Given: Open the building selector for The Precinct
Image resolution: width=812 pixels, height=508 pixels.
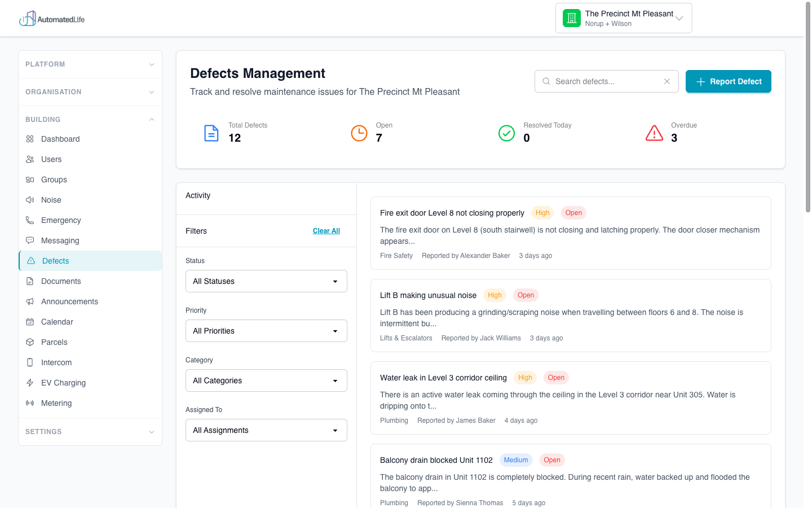Looking at the screenshot, I should [x=623, y=18].
